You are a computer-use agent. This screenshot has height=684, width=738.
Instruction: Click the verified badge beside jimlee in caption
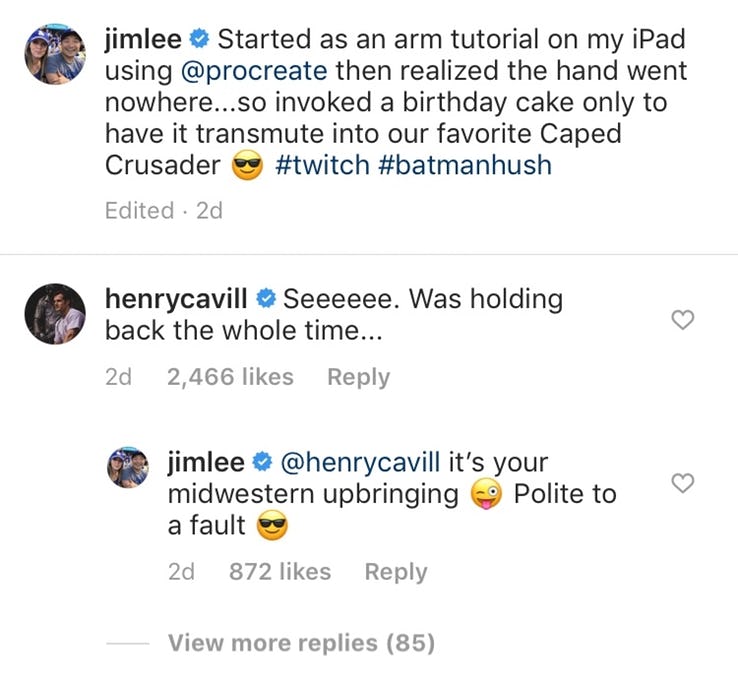[200, 39]
